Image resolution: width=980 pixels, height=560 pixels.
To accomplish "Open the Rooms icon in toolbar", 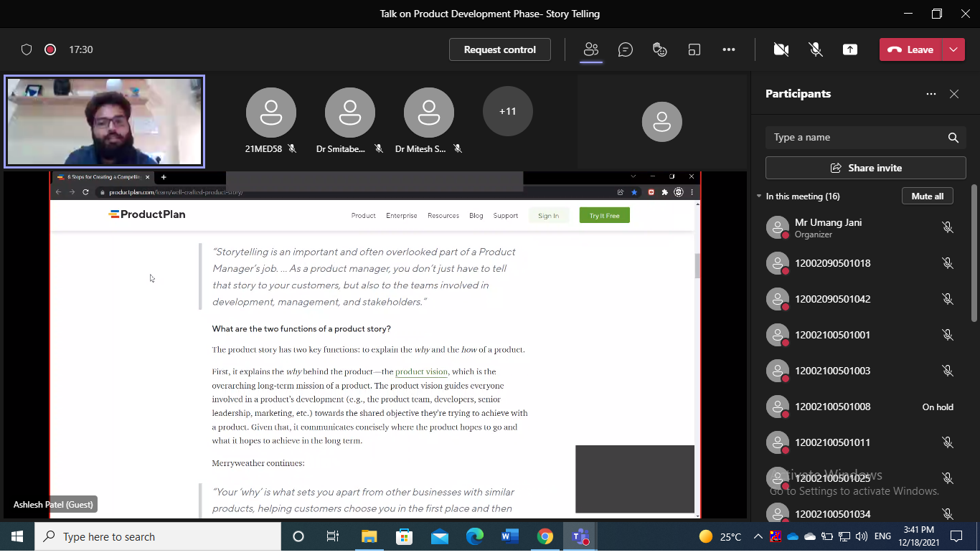I will point(694,49).
